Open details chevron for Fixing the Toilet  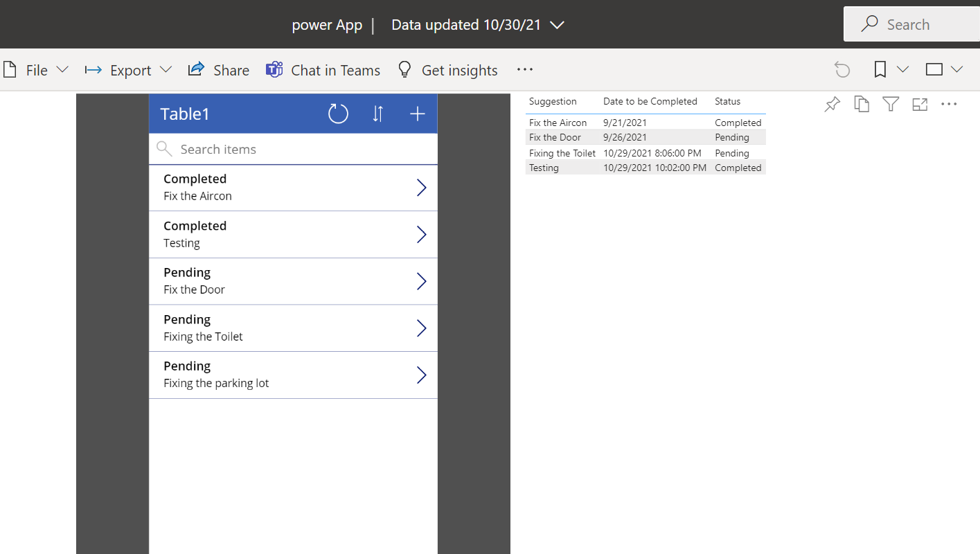[421, 328]
